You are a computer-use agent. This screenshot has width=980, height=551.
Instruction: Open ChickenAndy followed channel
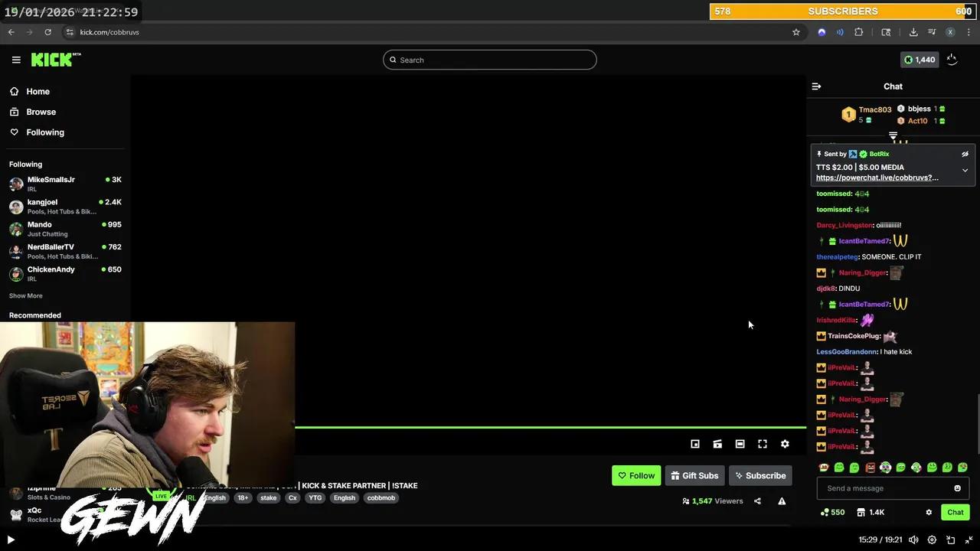click(65, 273)
